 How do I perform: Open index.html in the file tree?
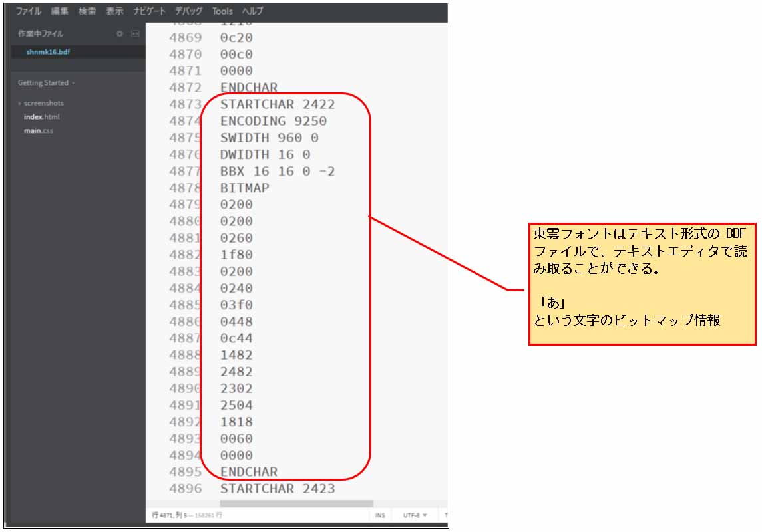[41, 117]
